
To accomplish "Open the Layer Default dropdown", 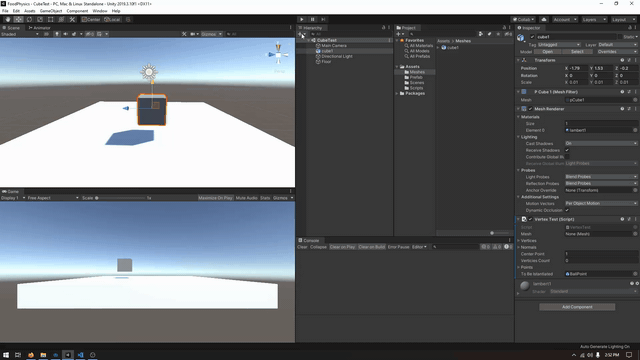I will pyautogui.click(x=618, y=44).
